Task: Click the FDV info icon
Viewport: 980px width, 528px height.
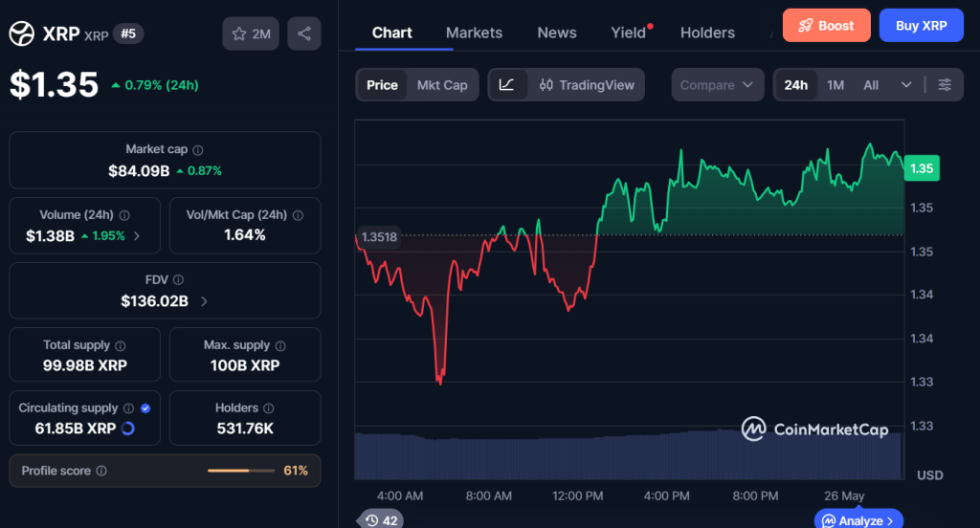Action: (x=178, y=280)
